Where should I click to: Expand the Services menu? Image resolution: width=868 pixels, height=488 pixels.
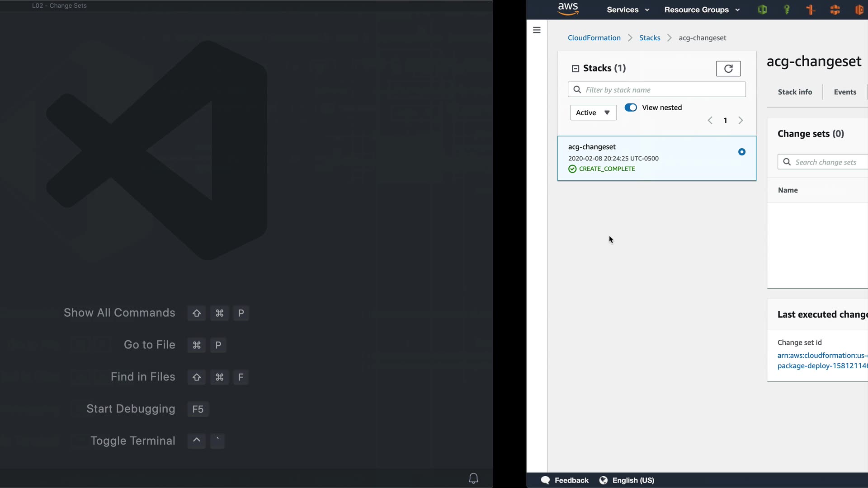click(627, 9)
